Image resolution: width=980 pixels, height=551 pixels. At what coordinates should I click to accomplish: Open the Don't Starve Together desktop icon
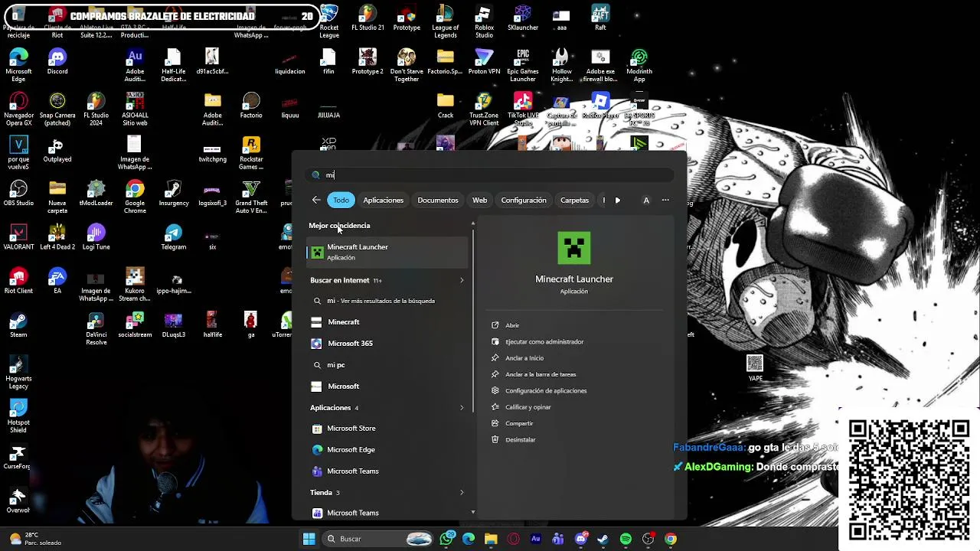pos(407,66)
